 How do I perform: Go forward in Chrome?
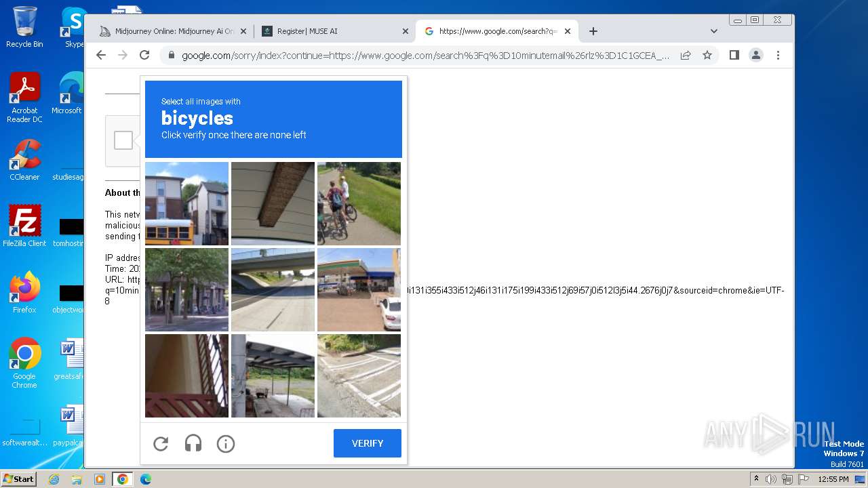coord(123,55)
